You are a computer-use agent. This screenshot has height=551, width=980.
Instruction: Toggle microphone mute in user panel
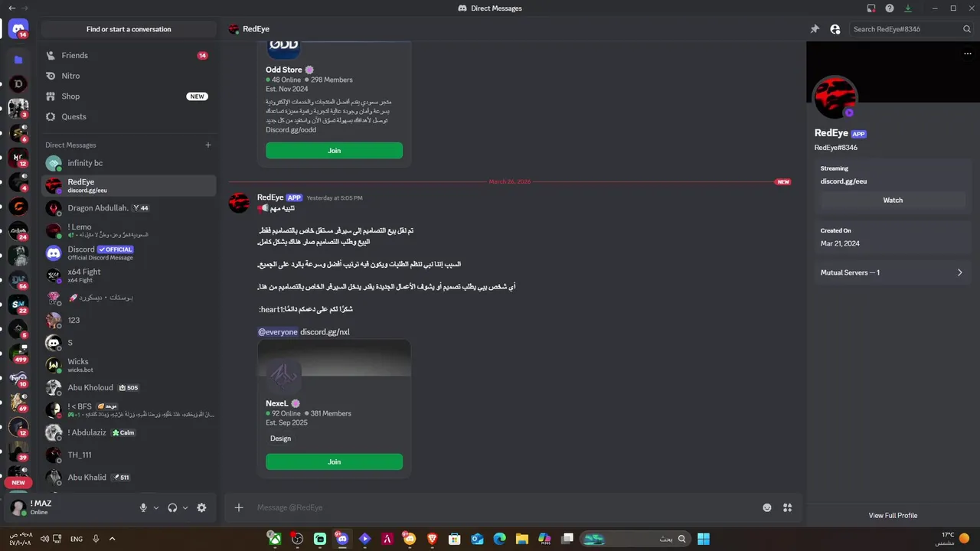143,507
